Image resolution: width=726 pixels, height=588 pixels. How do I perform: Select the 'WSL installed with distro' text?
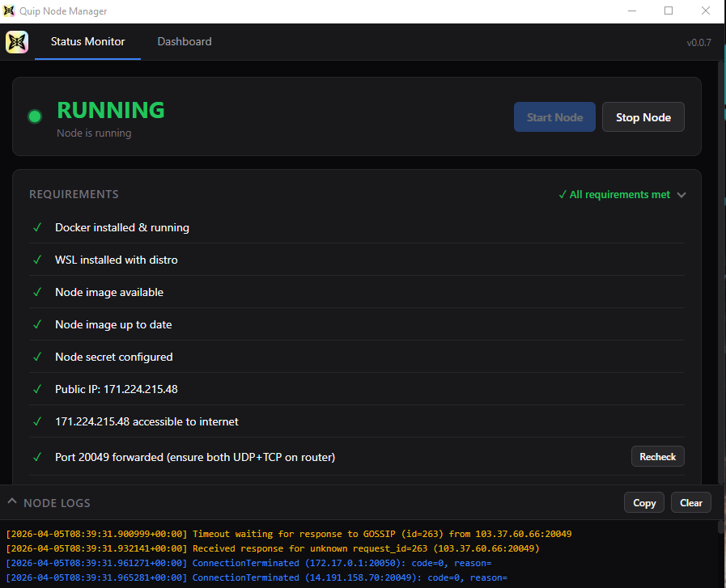(x=117, y=260)
